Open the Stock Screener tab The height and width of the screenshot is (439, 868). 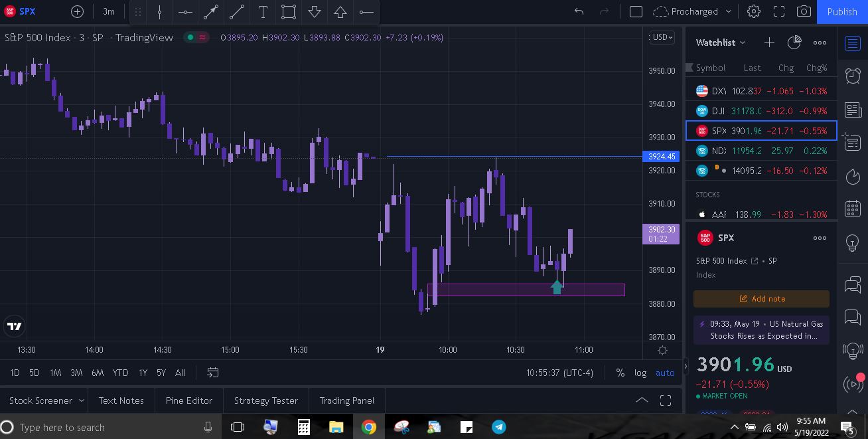coord(40,400)
